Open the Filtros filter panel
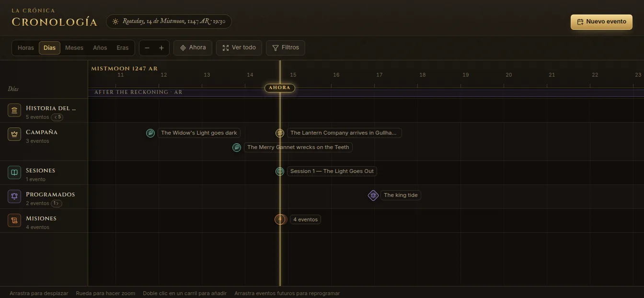The width and height of the screenshot is (644, 298). (x=286, y=48)
